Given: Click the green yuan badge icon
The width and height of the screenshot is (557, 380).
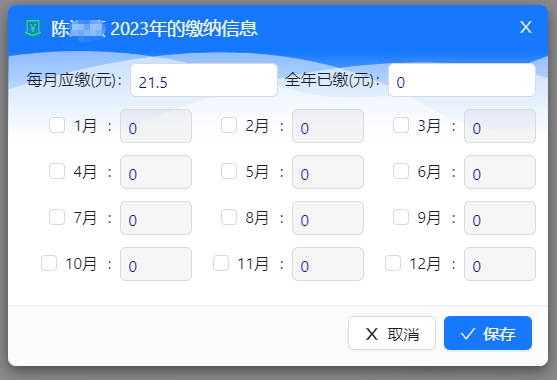Looking at the screenshot, I should 33,28.
